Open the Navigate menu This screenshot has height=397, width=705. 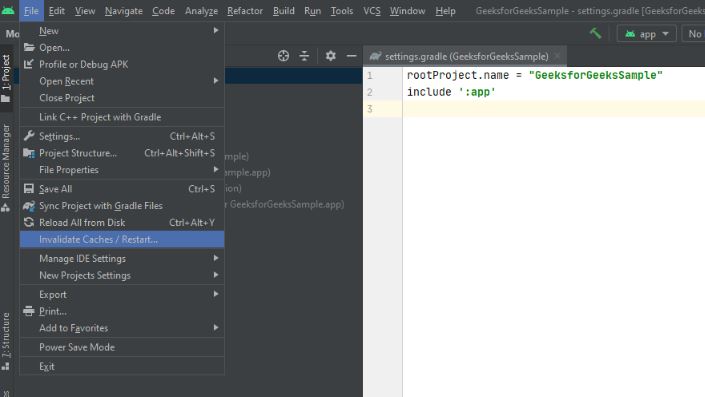pos(124,10)
